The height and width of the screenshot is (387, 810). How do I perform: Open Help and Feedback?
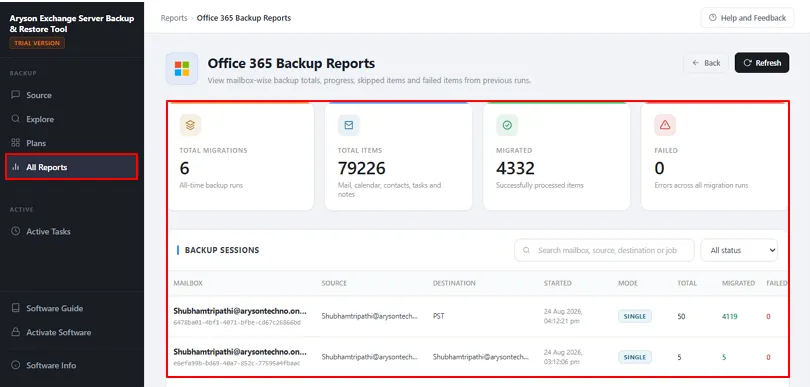(747, 18)
